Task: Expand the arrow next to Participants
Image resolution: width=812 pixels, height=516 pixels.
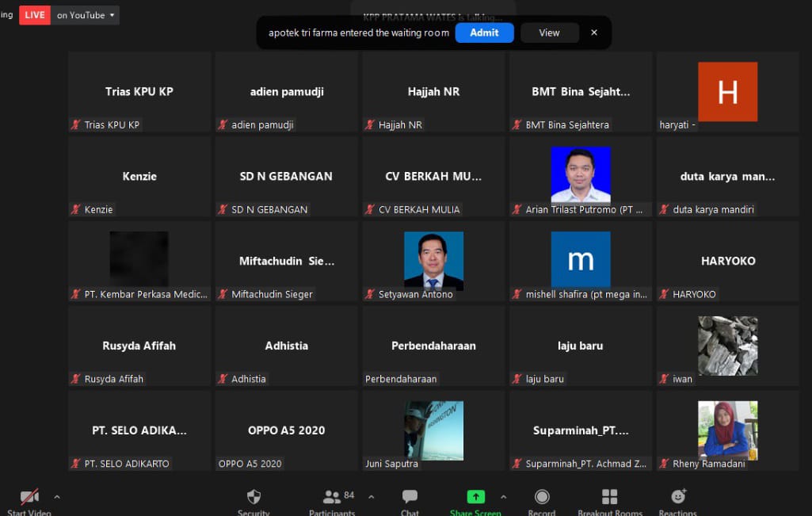Action: [371, 497]
